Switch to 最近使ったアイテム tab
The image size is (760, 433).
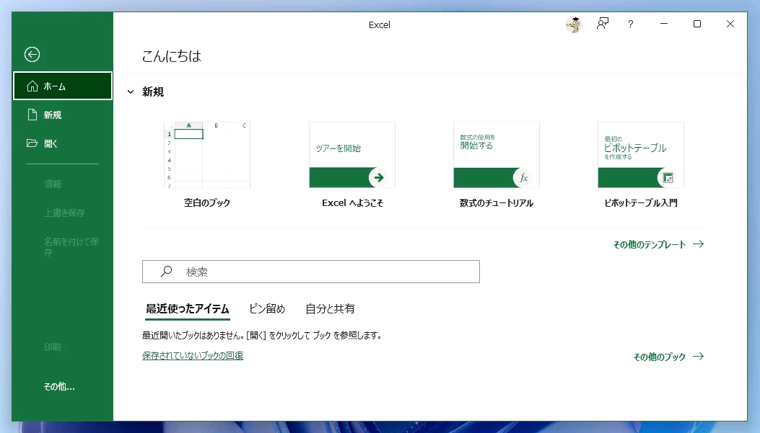click(188, 309)
